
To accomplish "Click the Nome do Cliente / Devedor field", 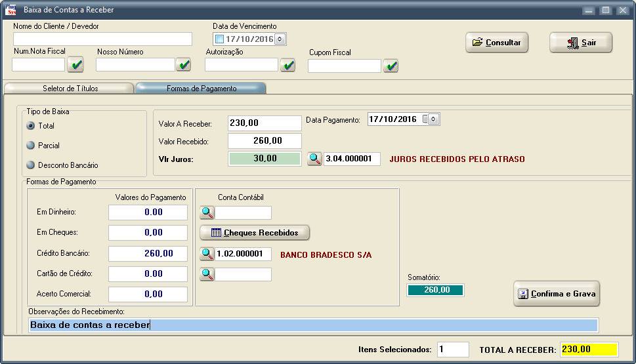I will click(x=102, y=39).
